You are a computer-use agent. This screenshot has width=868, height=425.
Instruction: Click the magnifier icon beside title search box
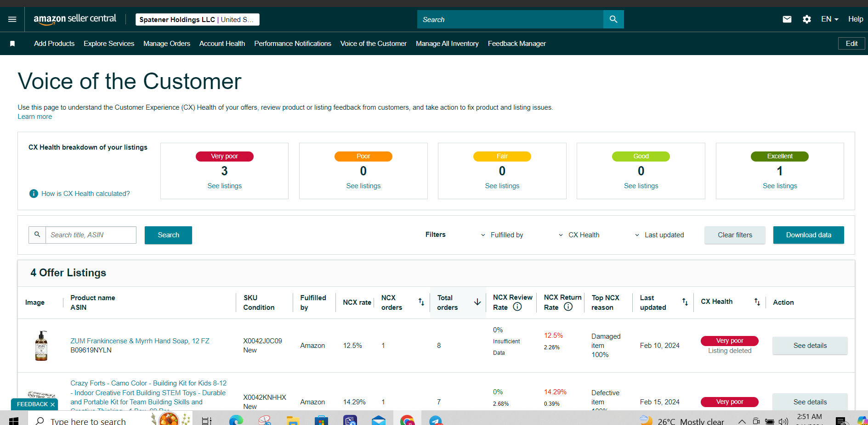point(37,235)
